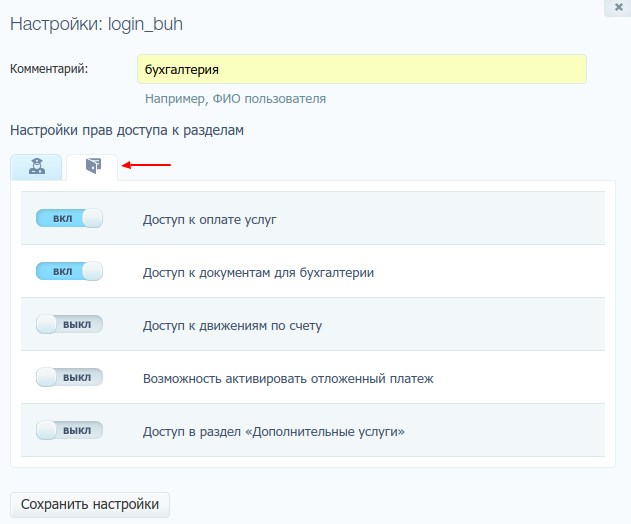Click 'Возможность активировать отложенный платеж' label text
The height and width of the screenshot is (524, 631).
click(x=288, y=379)
